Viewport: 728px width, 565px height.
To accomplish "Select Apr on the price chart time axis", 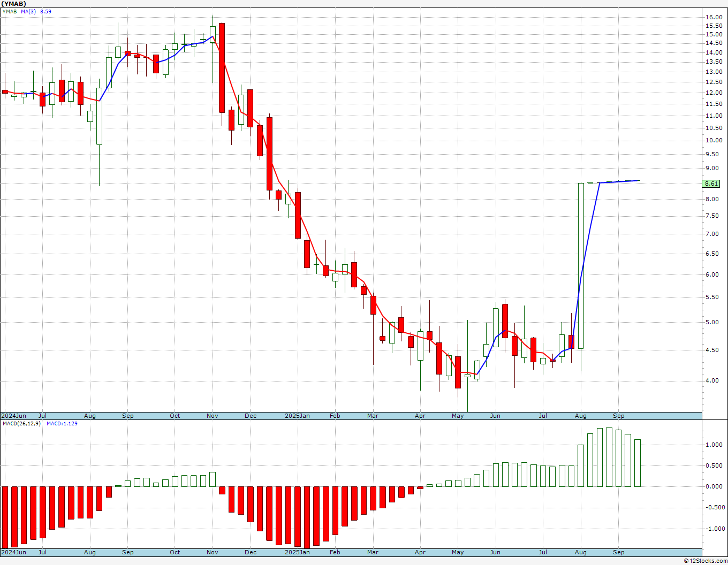I will click(420, 416).
